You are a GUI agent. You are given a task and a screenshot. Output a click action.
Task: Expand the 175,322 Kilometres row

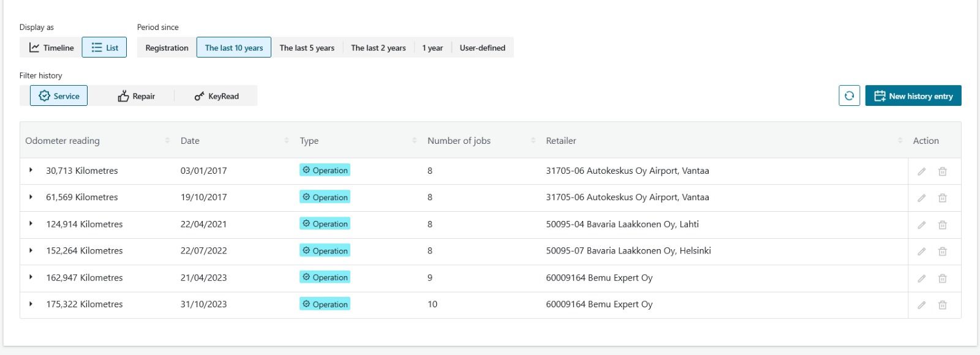pos(31,304)
